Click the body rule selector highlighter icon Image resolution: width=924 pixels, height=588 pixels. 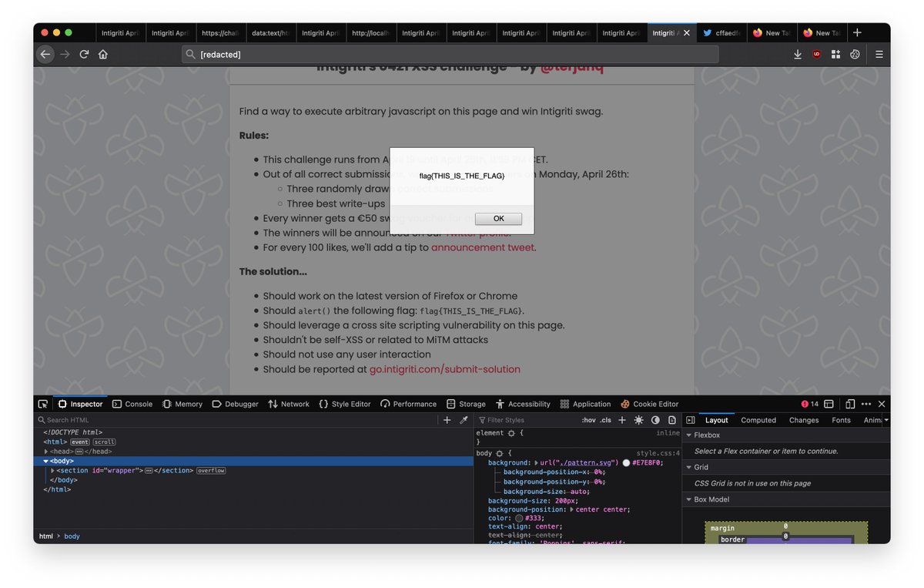pyautogui.click(x=499, y=453)
